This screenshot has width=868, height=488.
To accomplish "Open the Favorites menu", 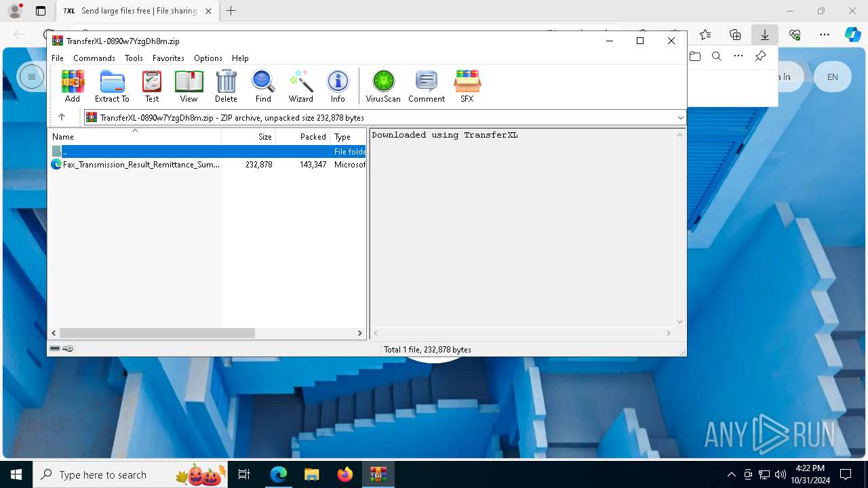I will pos(168,58).
